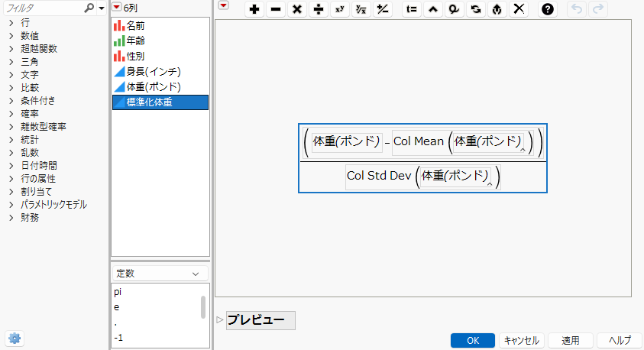Expand the プレビュー disclosure triangle
644x350 pixels.
[x=220, y=319]
